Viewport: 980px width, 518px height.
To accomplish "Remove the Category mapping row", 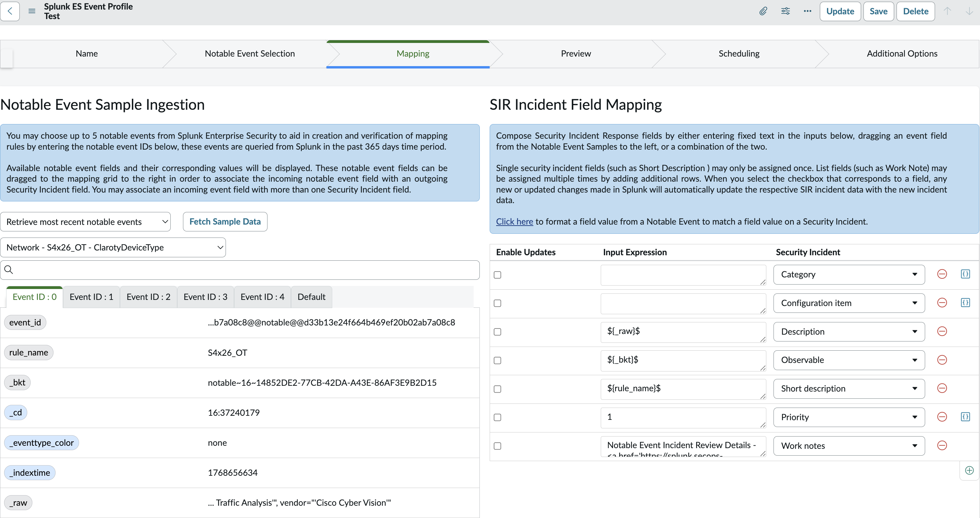I will click(x=942, y=274).
